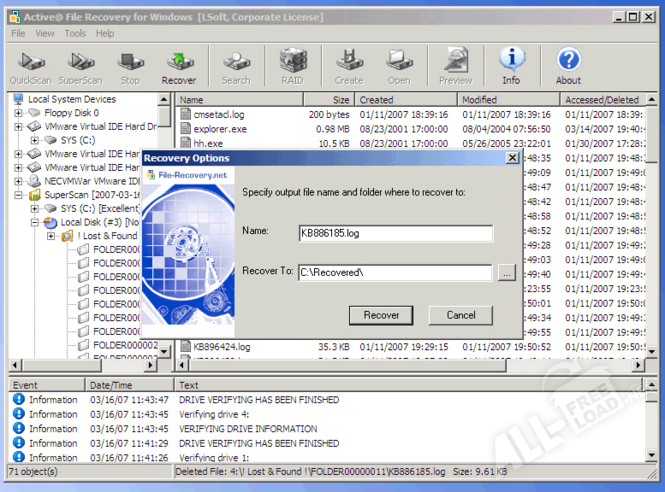The width and height of the screenshot is (665, 492).
Task: Sort files by the Accessed/Deleted column
Action: click(603, 100)
